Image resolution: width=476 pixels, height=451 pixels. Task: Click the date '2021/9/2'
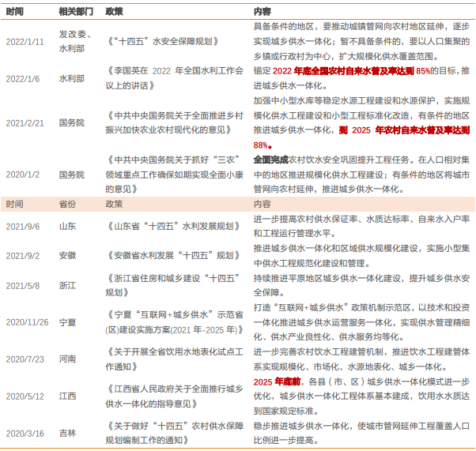coord(23,256)
